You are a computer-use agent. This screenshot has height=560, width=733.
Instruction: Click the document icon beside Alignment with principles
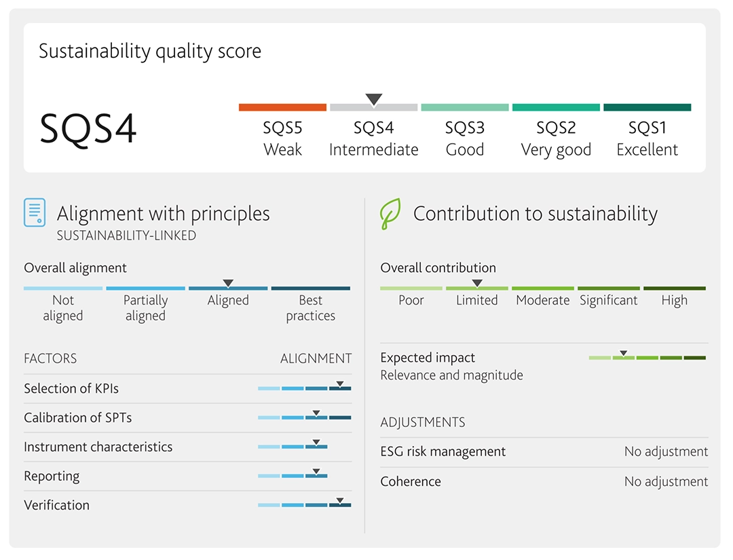(35, 212)
